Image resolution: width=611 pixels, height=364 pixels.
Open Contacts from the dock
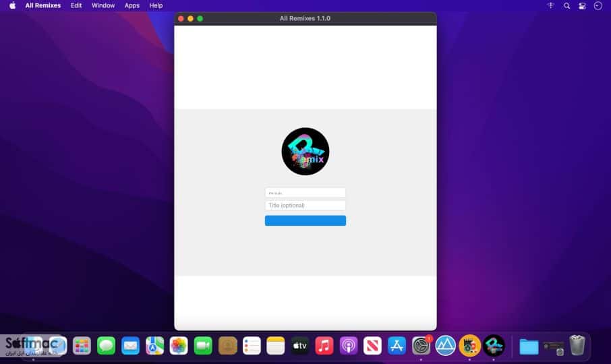pyautogui.click(x=227, y=346)
